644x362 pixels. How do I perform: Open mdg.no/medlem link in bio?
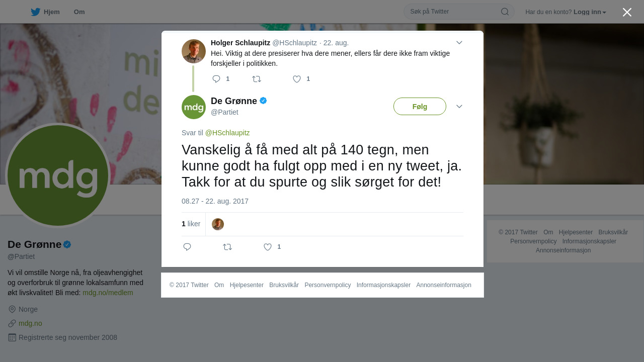tap(108, 293)
